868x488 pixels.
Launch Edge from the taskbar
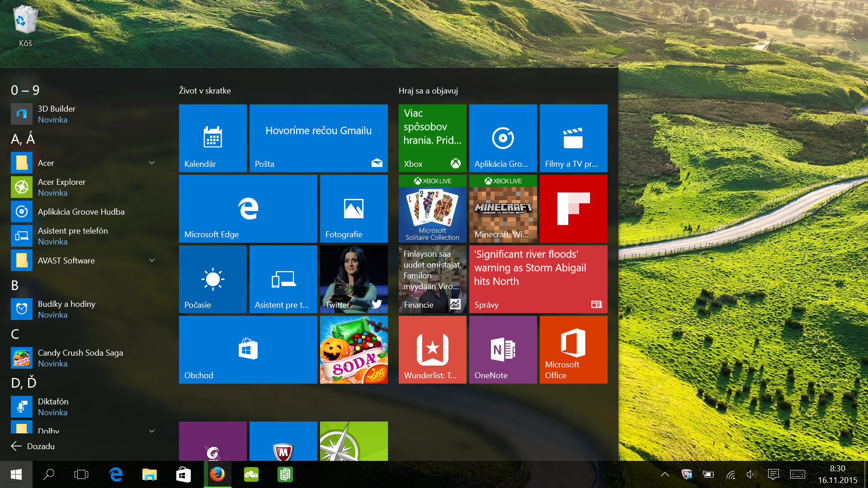[x=116, y=474]
